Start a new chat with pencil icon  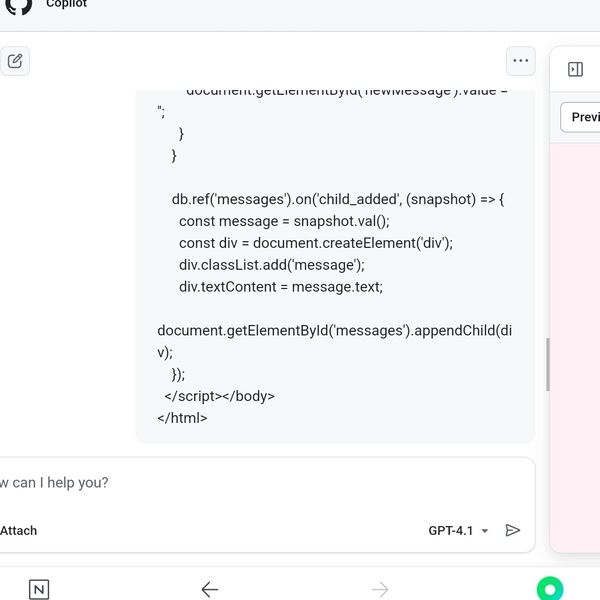point(15,61)
